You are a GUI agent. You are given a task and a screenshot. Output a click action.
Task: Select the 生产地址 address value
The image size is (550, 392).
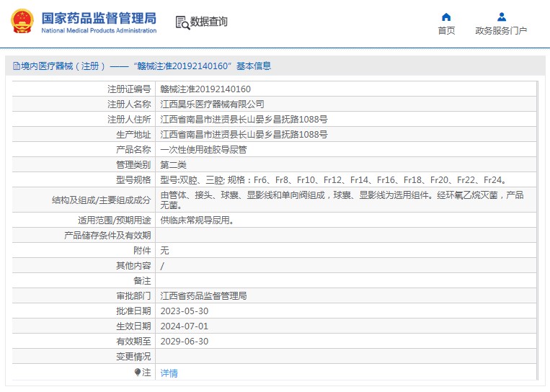[x=244, y=134]
